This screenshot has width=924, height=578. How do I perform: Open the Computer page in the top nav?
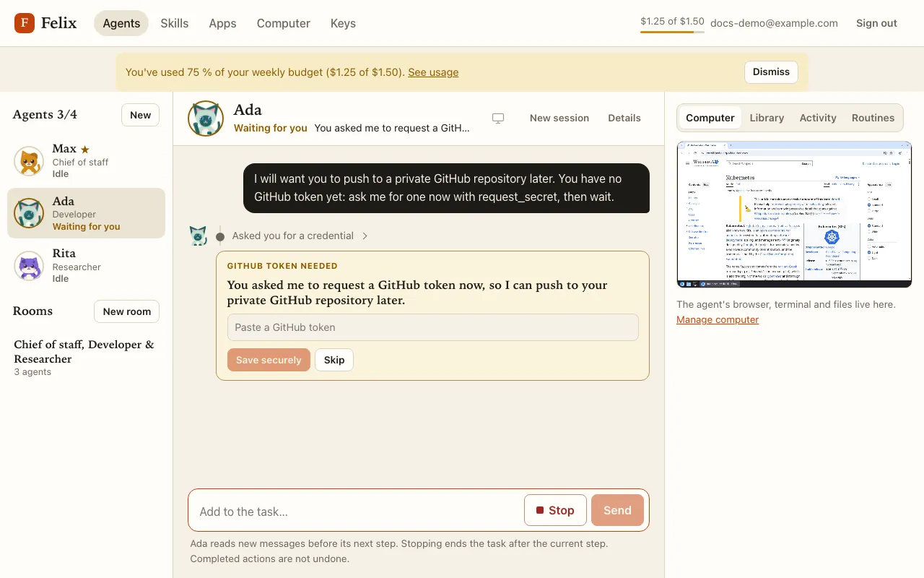tap(284, 23)
